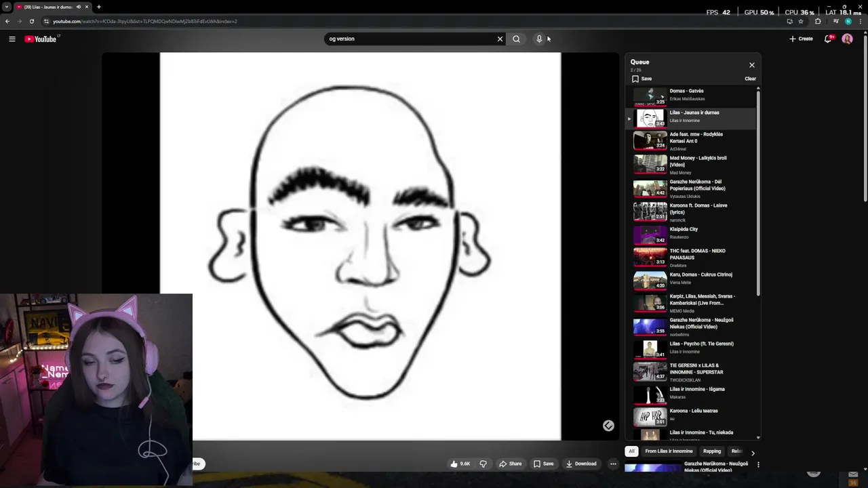The image size is (868, 488).
Task: Save the queue as a playlist
Action: point(642,79)
